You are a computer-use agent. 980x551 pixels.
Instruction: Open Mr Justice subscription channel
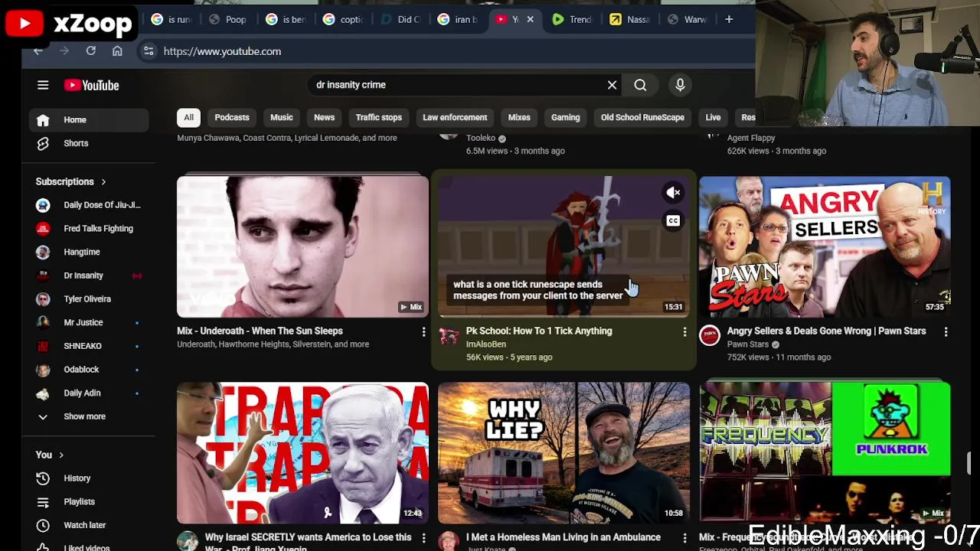pos(89,322)
